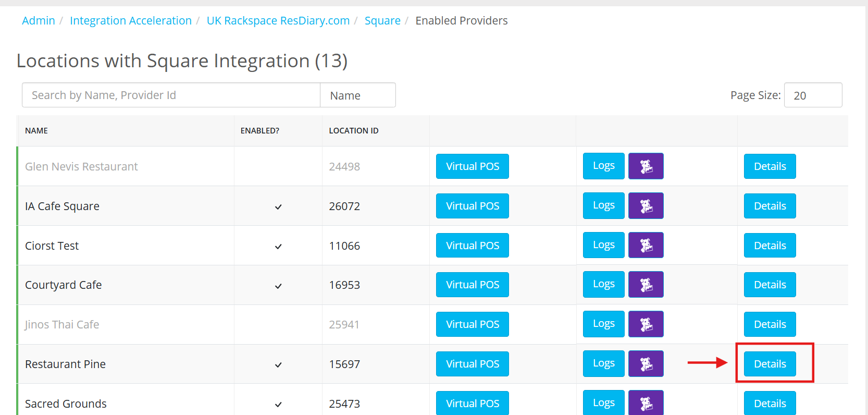Screen dimensions: 868x415
Task: Open Datadog icon for IA Cafe Square
Action: (x=646, y=205)
